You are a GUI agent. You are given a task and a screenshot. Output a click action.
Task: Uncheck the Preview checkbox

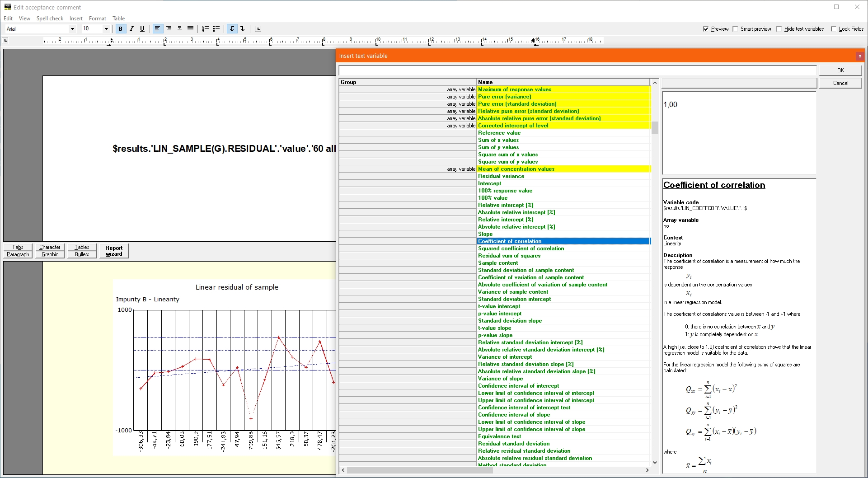(706, 29)
